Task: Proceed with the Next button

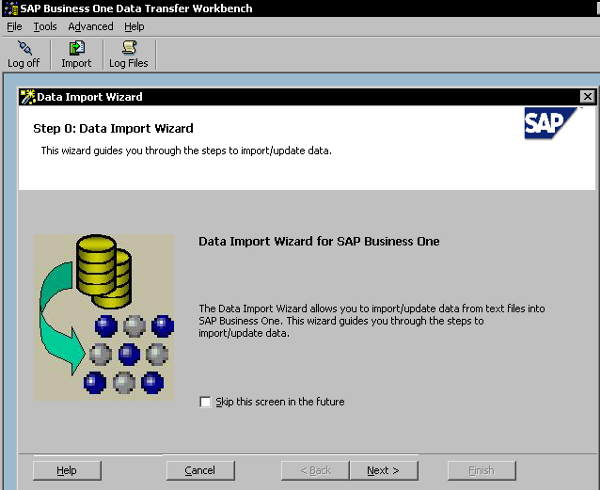Action: coord(384,470)
